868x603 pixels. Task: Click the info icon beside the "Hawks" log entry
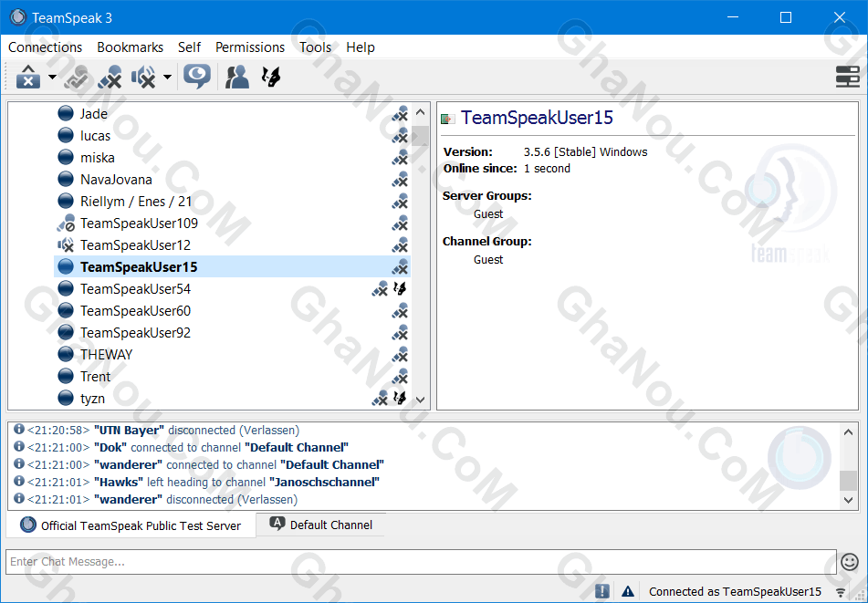coord(19,482)
